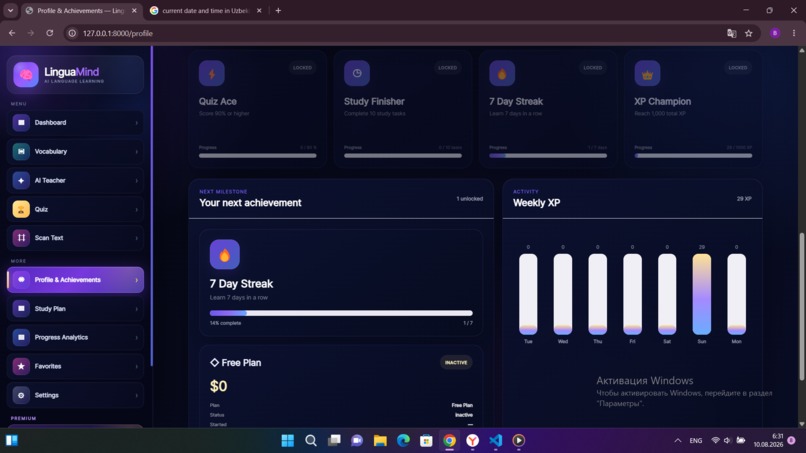This screenshot has width=806, height=453.
Task: Reload the page
Action: click(x=49, y=33)
